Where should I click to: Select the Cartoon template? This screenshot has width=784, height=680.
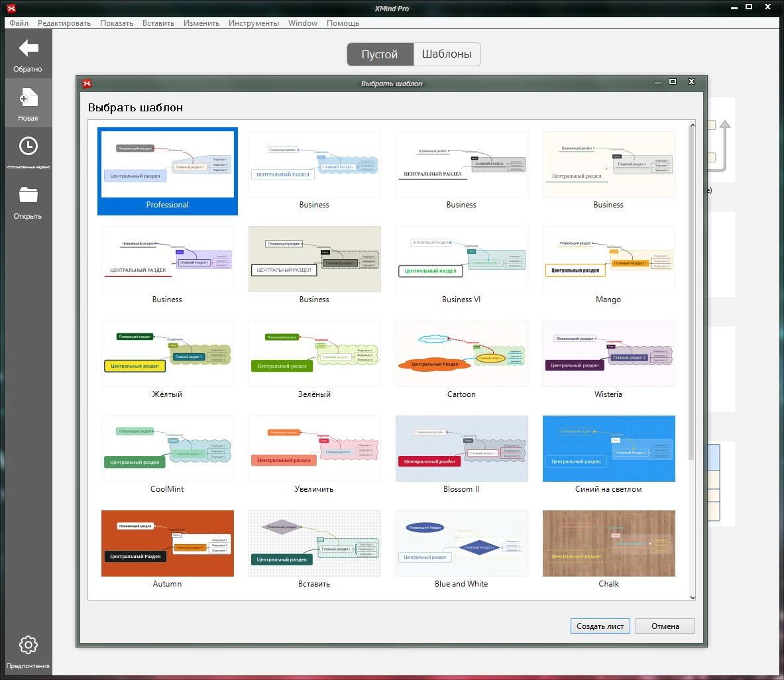point(461,354)
